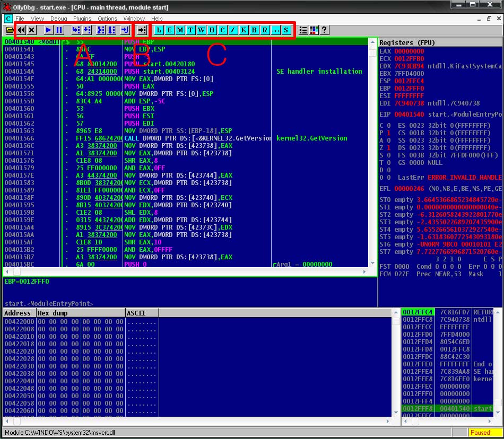504x439 pixels.
Task: Click the Address column header in dump
Action: point(19,313)
